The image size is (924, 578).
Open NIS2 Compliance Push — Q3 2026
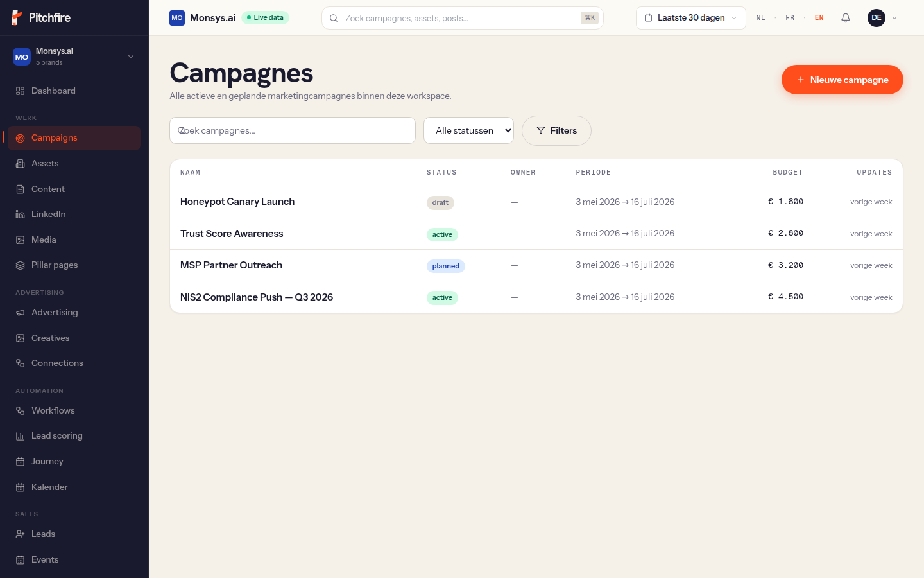point(257,297)
